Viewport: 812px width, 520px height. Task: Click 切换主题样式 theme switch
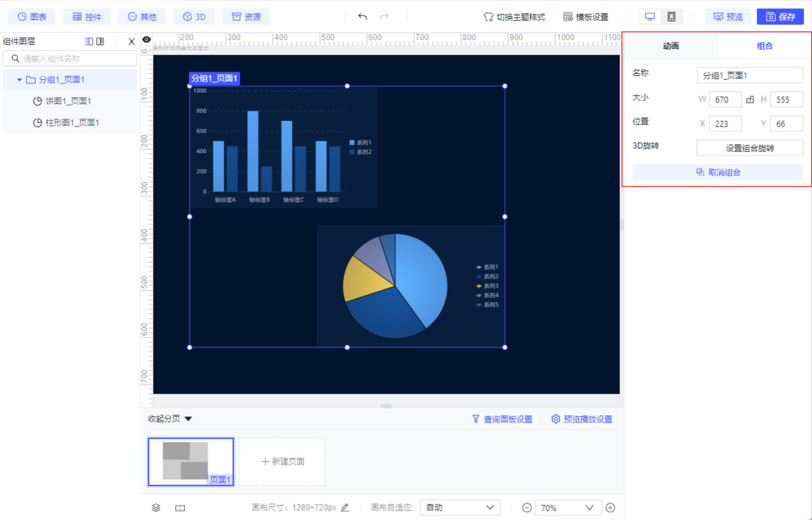tap(514, 17)
